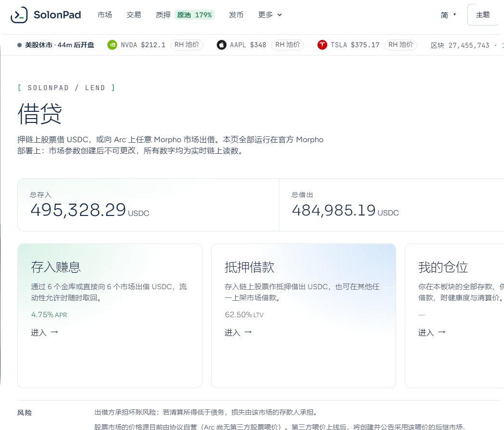Click the market status dot icon

20,45
